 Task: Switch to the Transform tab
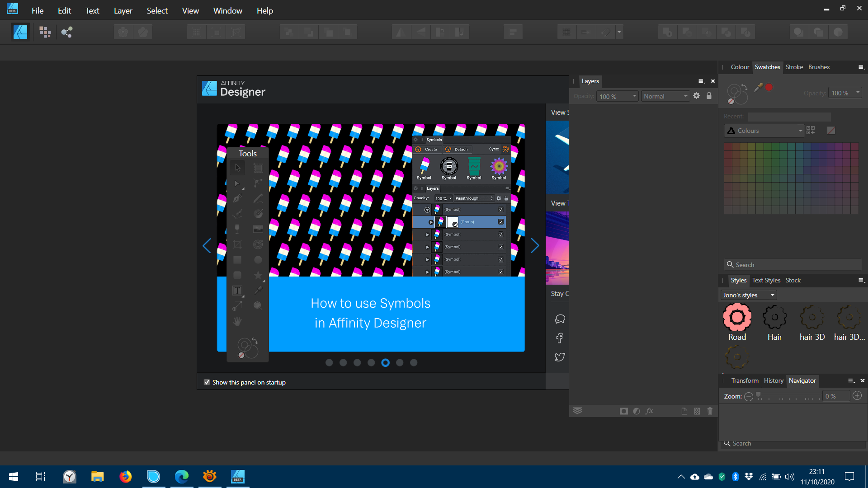[x=745, y=380]
